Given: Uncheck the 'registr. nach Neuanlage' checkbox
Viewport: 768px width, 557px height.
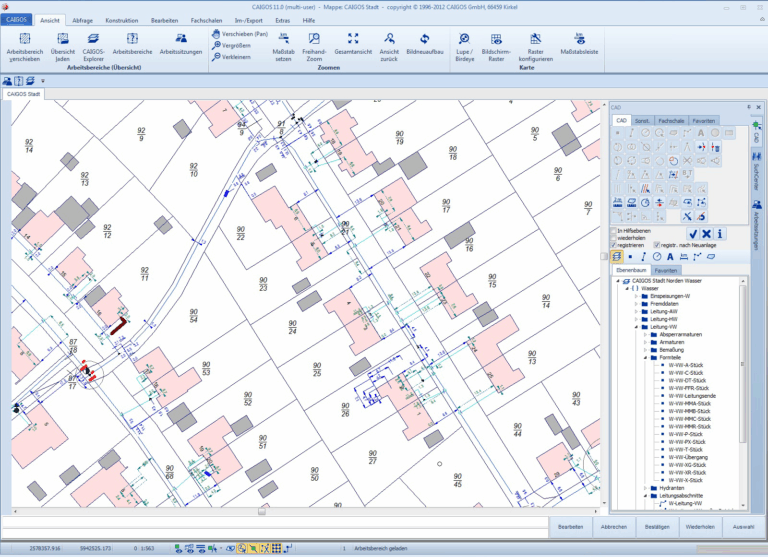Looking at the screenshot, I should click(656, 244).
